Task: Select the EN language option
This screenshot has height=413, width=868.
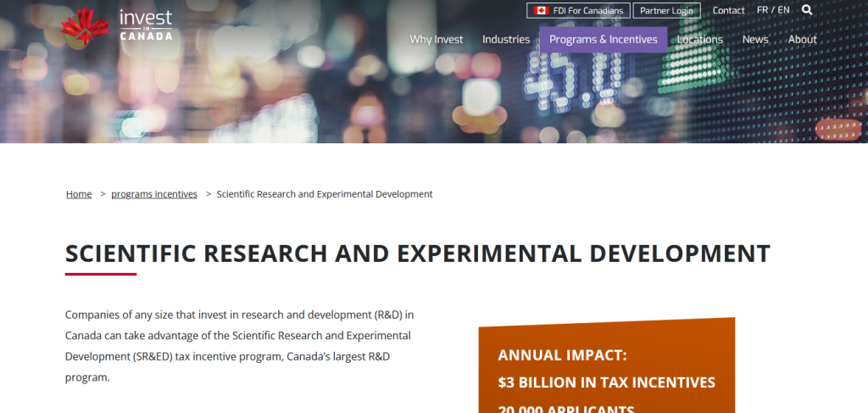Action: [x=783, y=10]
